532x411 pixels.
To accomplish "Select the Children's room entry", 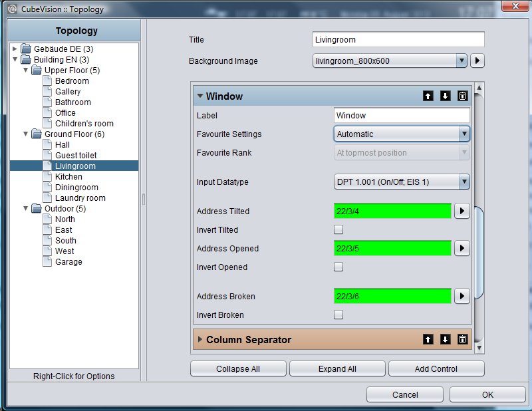I will pyautogui.click(x=84, y=124).
